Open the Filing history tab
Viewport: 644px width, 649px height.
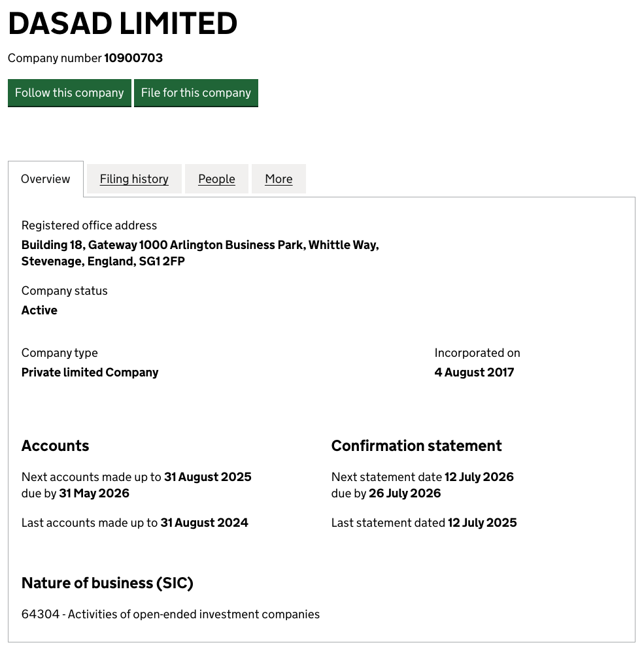(x=134, y=179)
